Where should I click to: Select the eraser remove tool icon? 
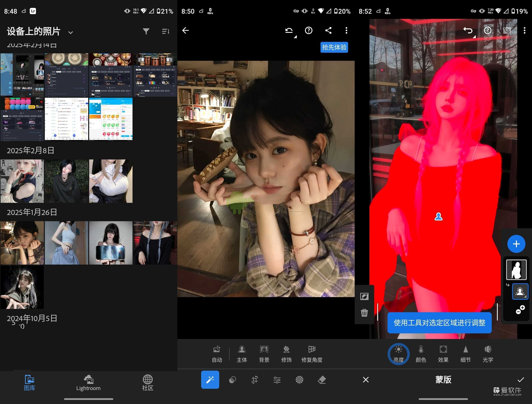(322, 380)
